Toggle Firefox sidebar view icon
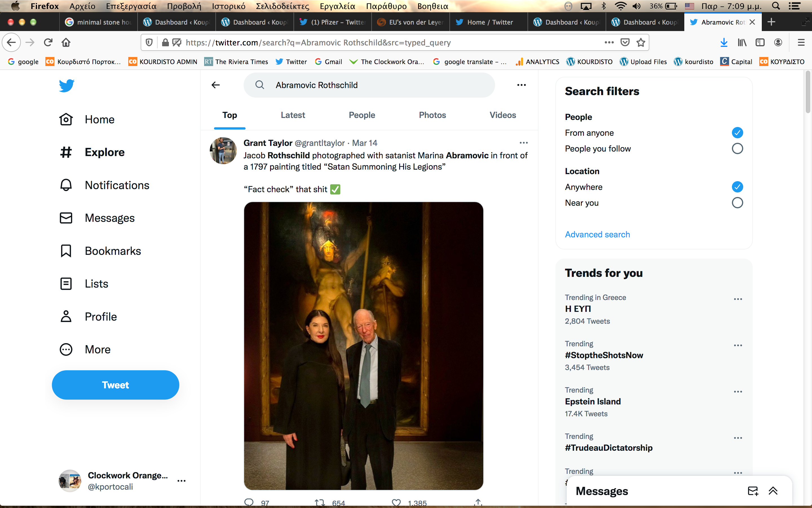This screenshot has height=508, width=812. 760,42
